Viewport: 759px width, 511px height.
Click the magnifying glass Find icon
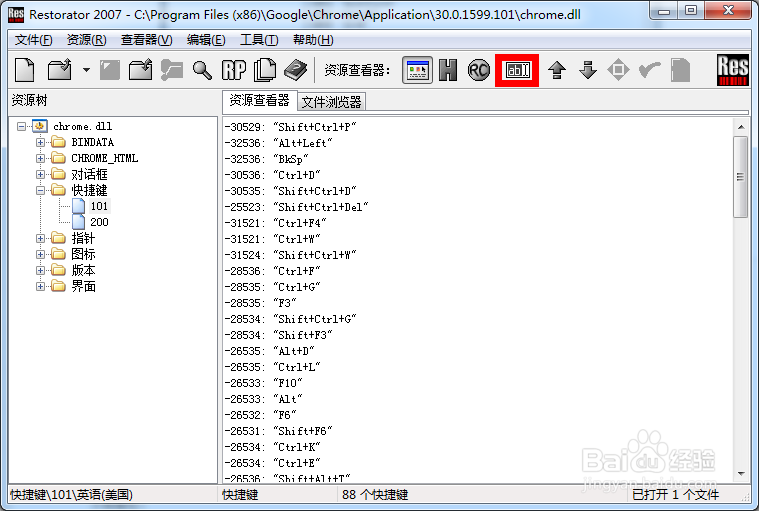[x=202, y=70]
